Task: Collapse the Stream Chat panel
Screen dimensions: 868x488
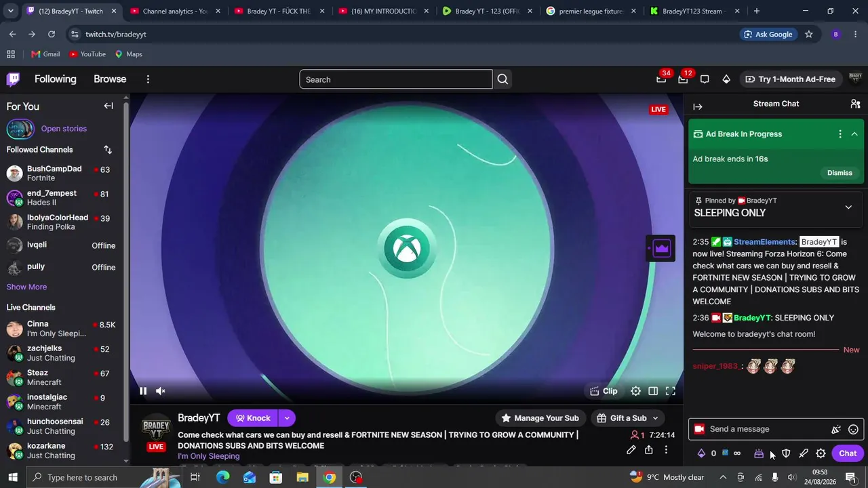Action: (x=698, y=106)
